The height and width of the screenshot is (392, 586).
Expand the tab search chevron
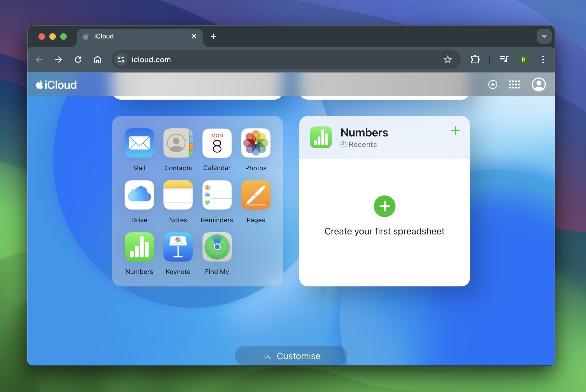pyautogui.click(x=544, y=36)
